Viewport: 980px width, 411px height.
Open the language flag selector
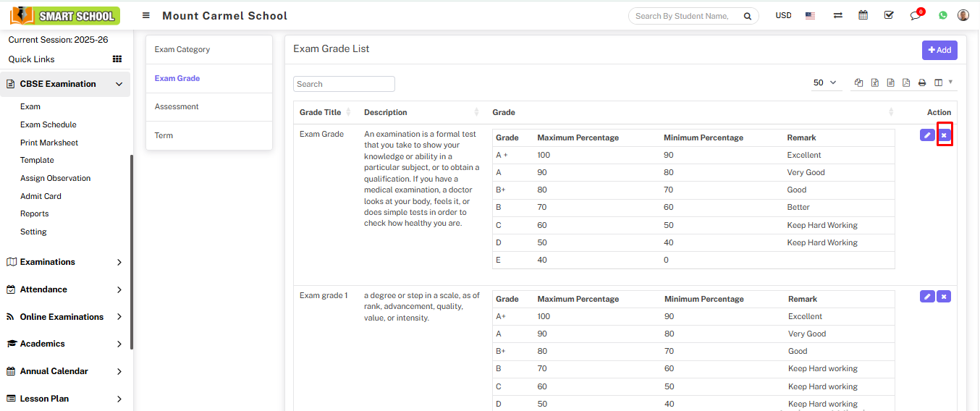[810, 15]
